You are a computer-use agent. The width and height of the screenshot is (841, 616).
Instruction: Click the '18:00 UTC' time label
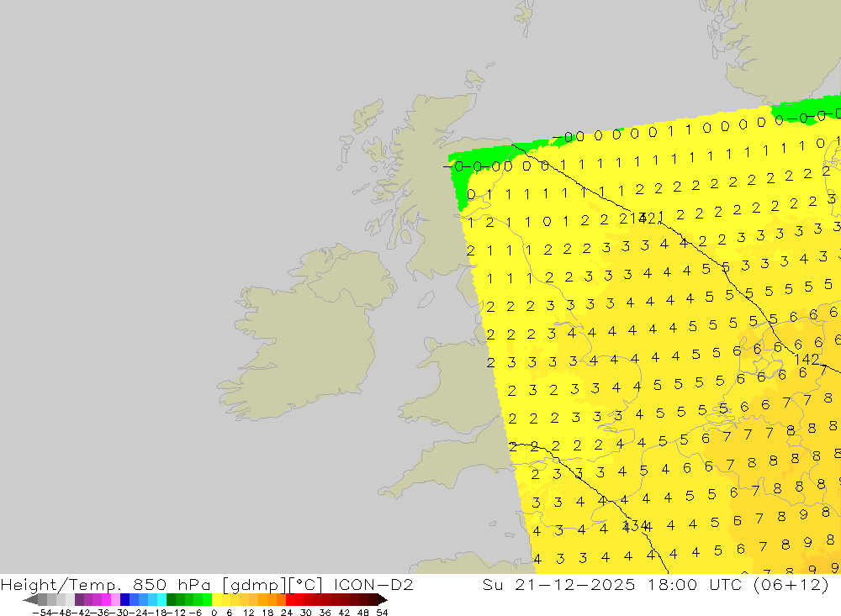697,584
